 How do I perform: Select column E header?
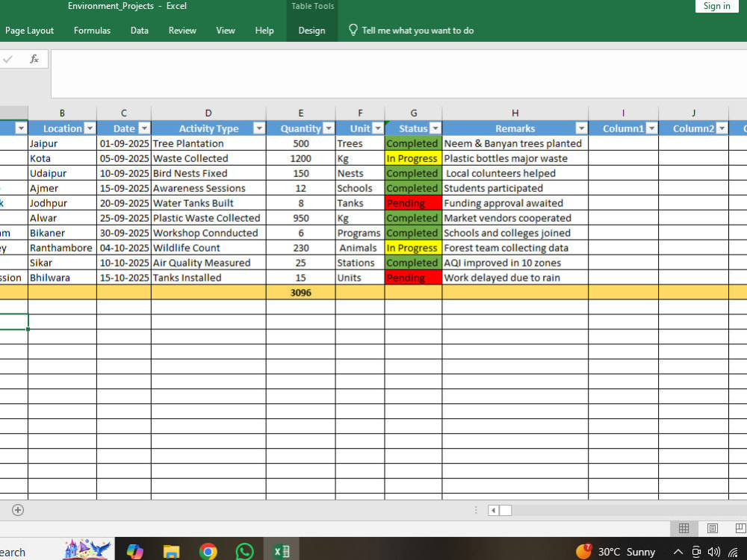[300, 113]
